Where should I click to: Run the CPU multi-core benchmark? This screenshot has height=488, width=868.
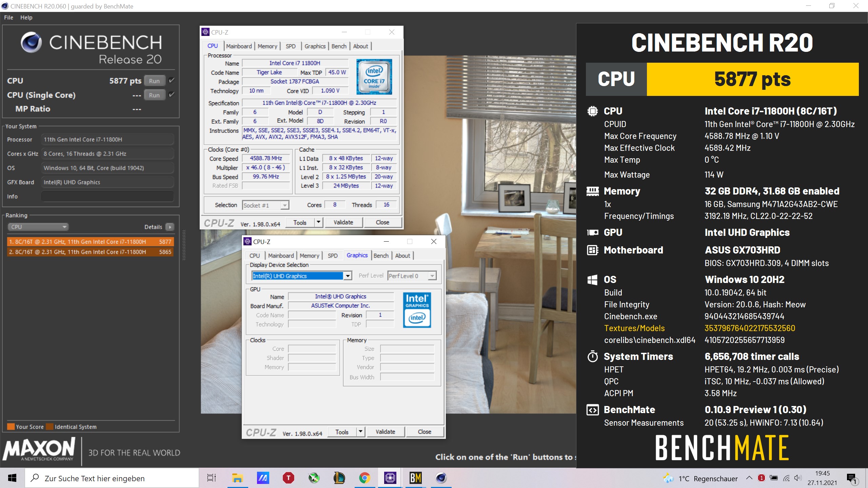(x=154, y=81)
